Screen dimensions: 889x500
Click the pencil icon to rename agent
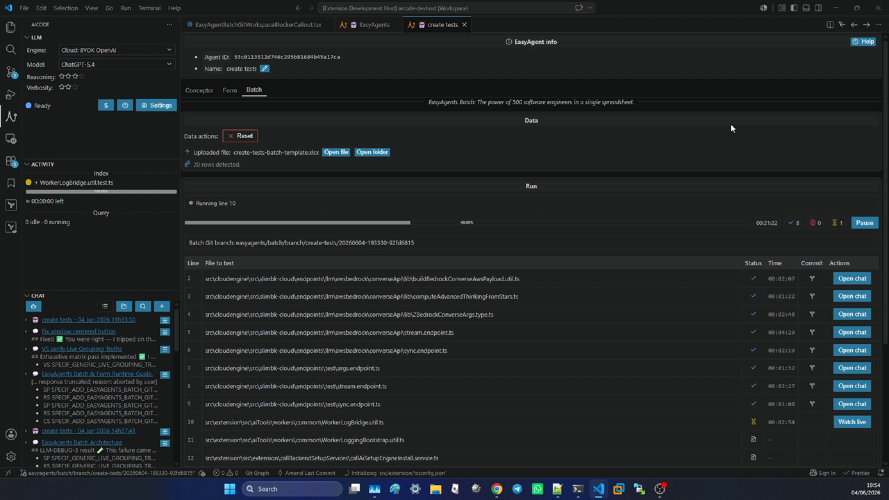tap(265, 69)
